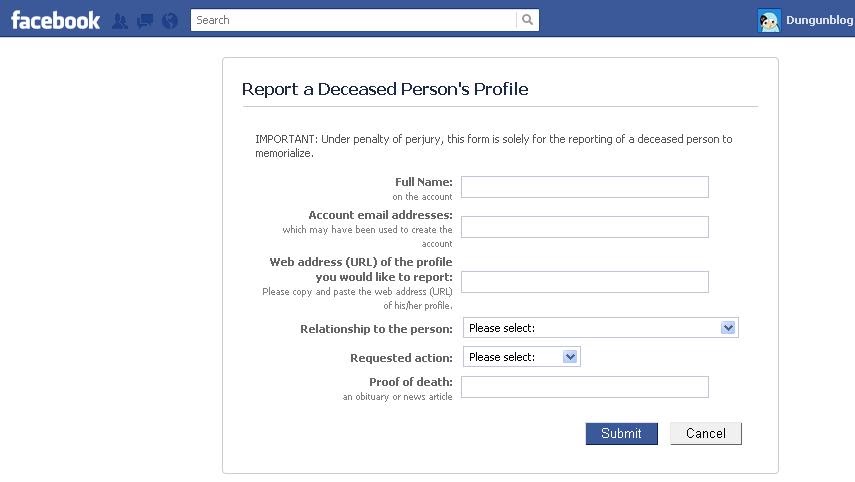Click the Report a Deceased Person's Profile heading
855x482 pixels.
(385, 89)
